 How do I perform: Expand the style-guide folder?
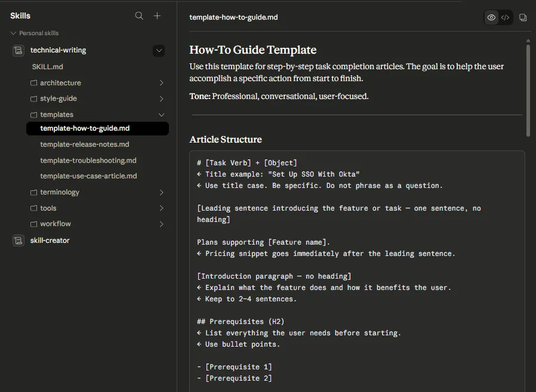161,98
